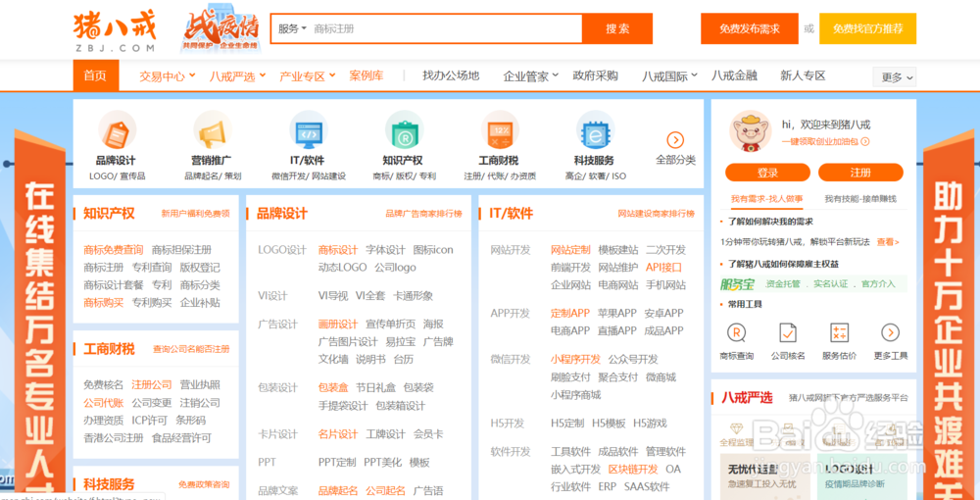
Task: Open the 一键领取创业加油包 link
Action: click(x=825, y=141)
